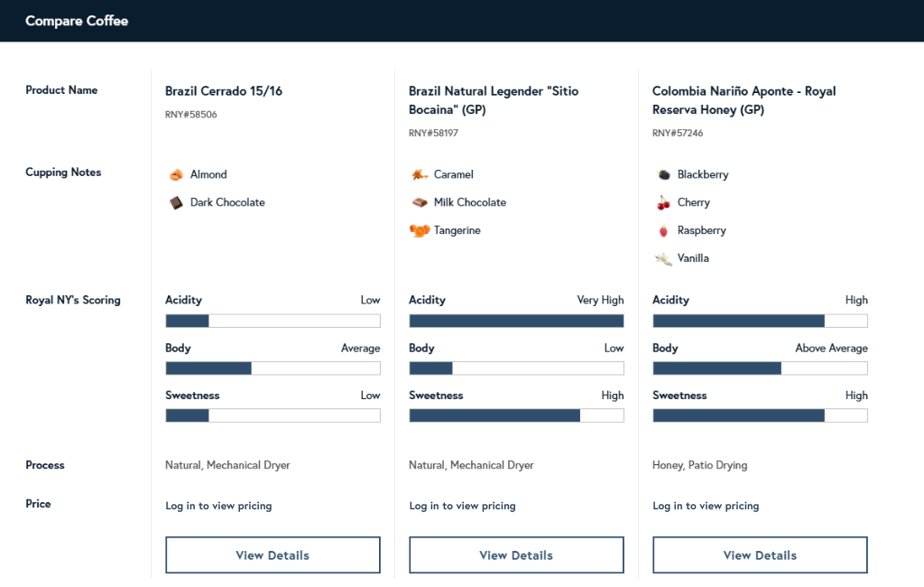Click the Above Average body rating
Screen dimensions: 924x587
831,349
